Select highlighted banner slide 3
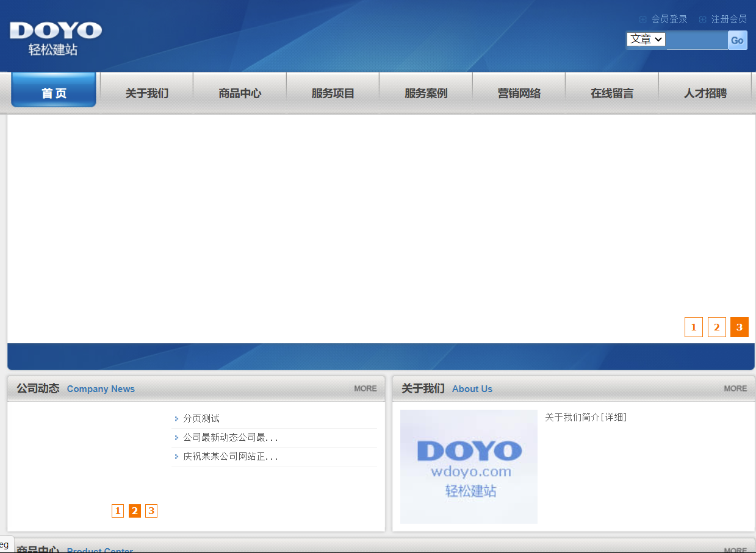The width and height of the screenshot is (756, 553). point(740,327)
